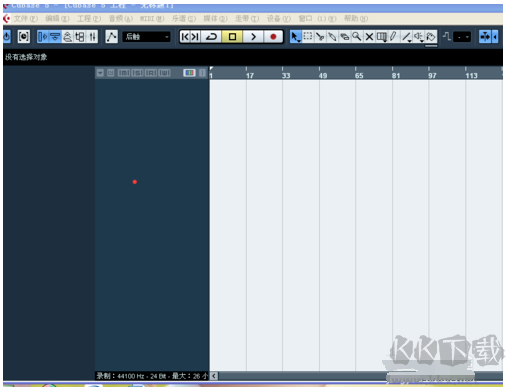
Task: Toggle the track colors button
Action: [x=189, y=73]
